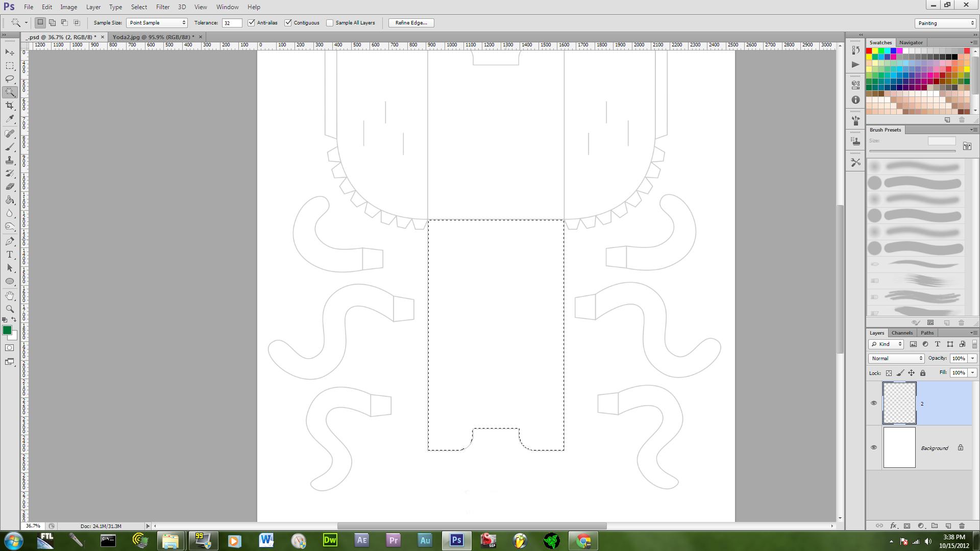Image resolution: width=980 pixels, height=551 pixels.
Task: Open the layer blend mode Normal dropdown
Action: (896, 358)
